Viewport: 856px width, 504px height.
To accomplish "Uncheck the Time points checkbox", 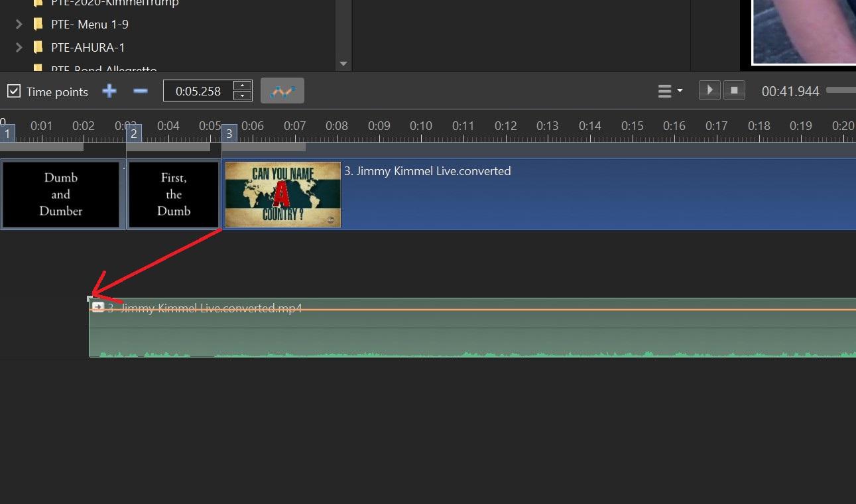I will tap(14, 91).
